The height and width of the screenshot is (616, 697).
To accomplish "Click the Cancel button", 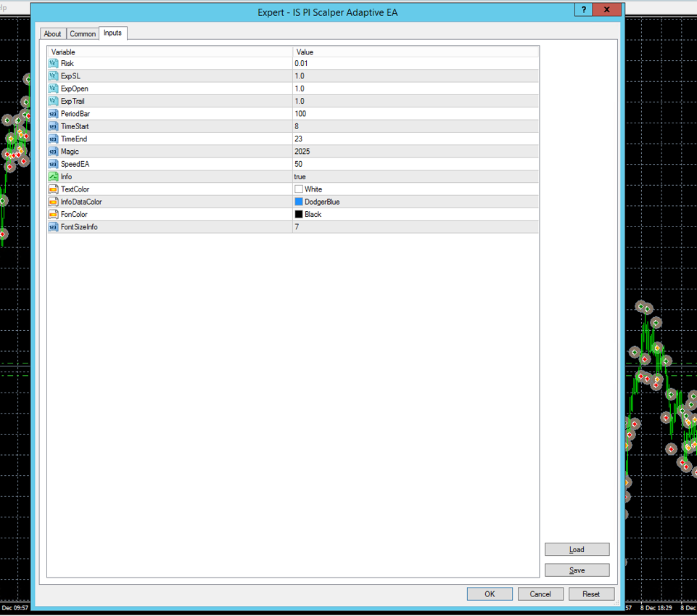I will point(540,594).
